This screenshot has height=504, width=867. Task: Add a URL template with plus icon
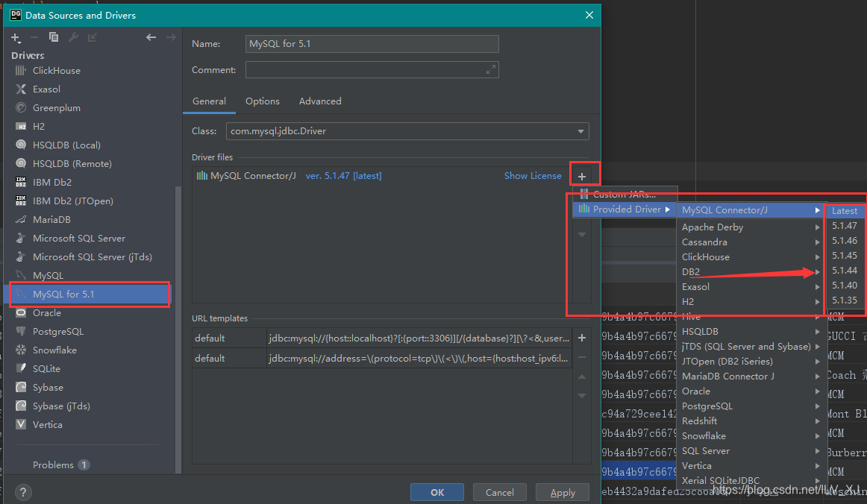tap(582, 338)
